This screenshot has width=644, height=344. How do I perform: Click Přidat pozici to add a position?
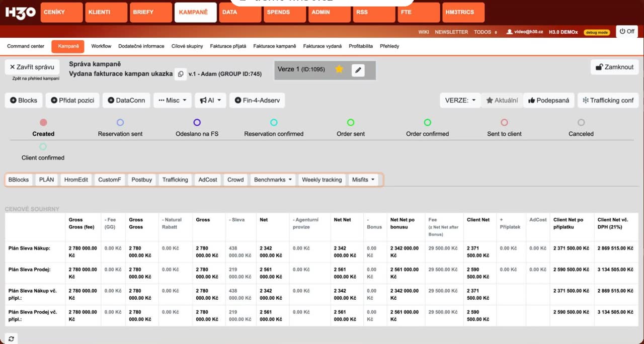point(72,100)
